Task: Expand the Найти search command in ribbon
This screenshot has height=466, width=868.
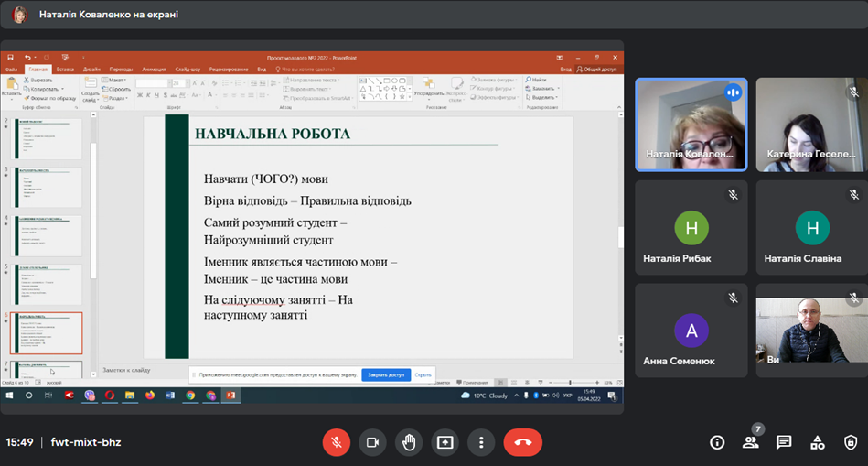Action: tap(538, 81)
